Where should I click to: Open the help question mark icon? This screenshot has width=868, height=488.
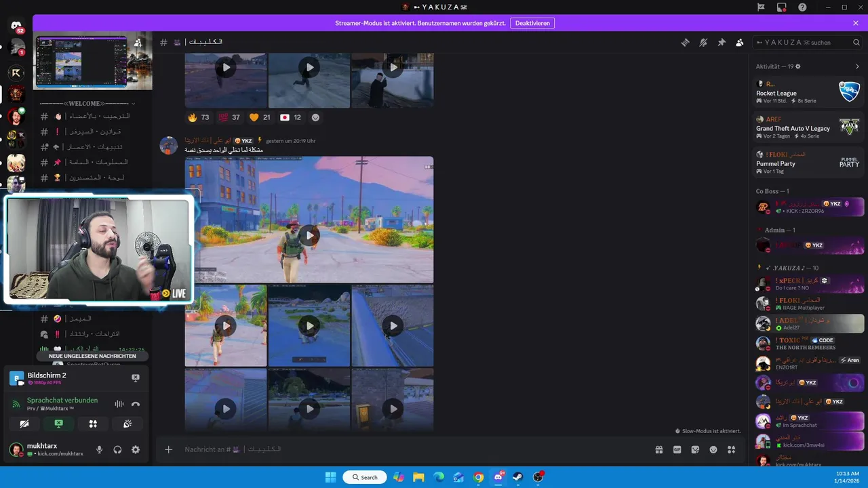[x=802, y=7]
